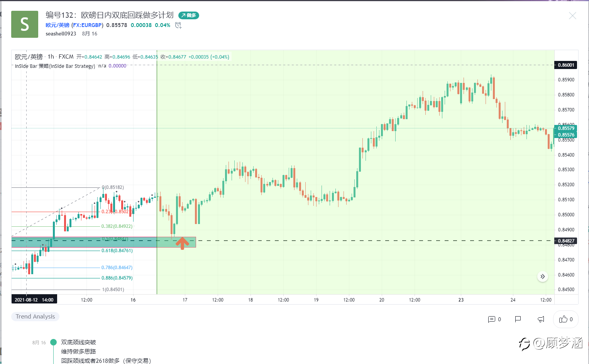Click the update text 双底颈线突破
Image resolution: width=589 pixels, height=364 pixels.
(x=78, y=342)
